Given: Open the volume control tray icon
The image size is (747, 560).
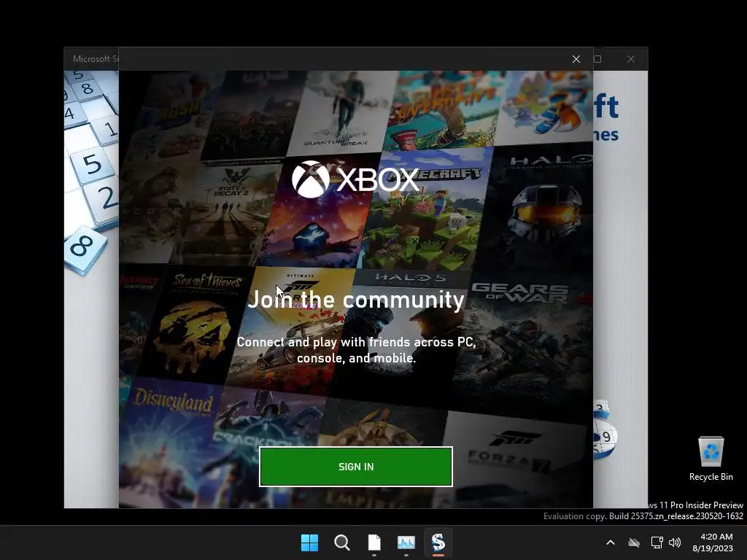Looking at the screenshot, I should (675, 542).
